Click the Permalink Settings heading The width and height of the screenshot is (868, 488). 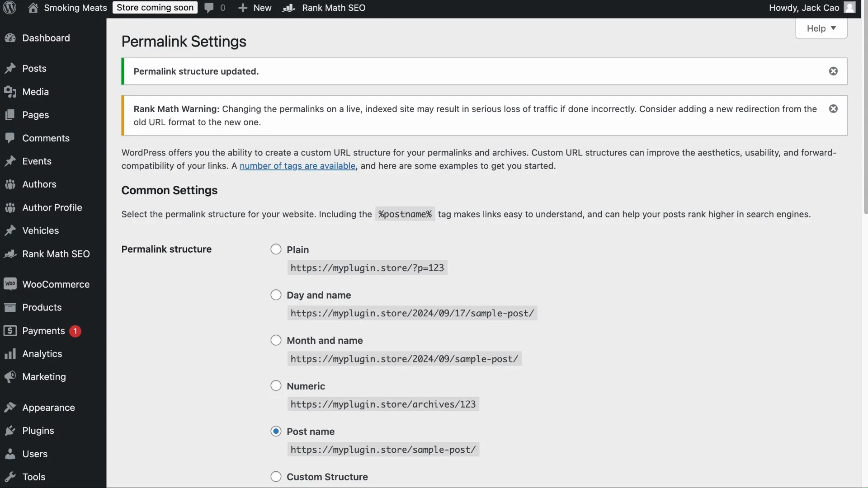184,42
